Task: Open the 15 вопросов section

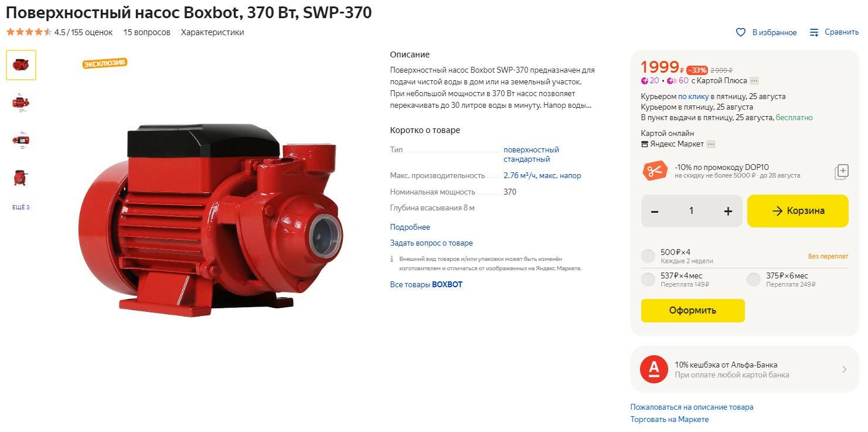Action: [147, 32]
